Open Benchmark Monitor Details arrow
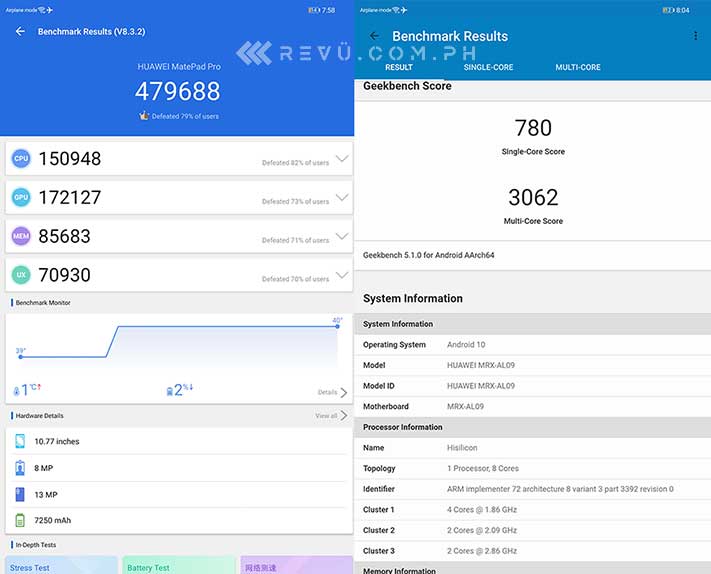This screenshot has height=574, width=711. pyautogui.click(x=343, y=392)
